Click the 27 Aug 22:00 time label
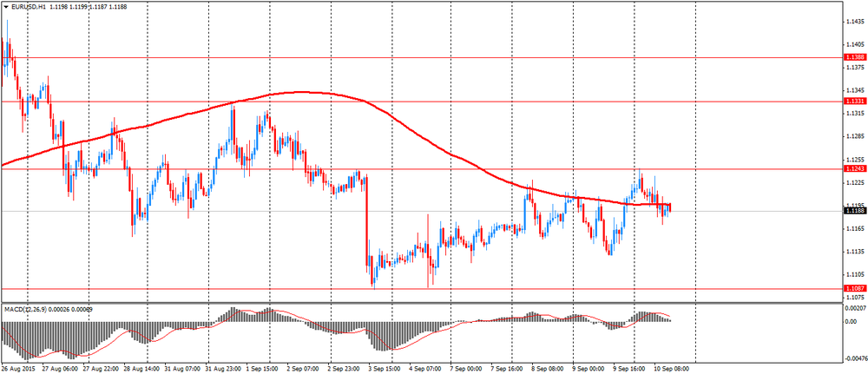868x374 pixels. (x=102, y=368)
